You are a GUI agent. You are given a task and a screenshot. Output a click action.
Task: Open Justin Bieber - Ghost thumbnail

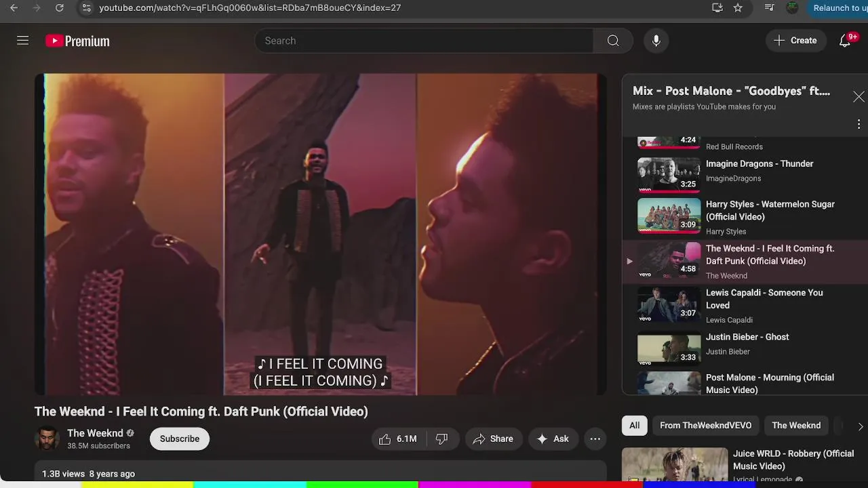coord(669,348)
